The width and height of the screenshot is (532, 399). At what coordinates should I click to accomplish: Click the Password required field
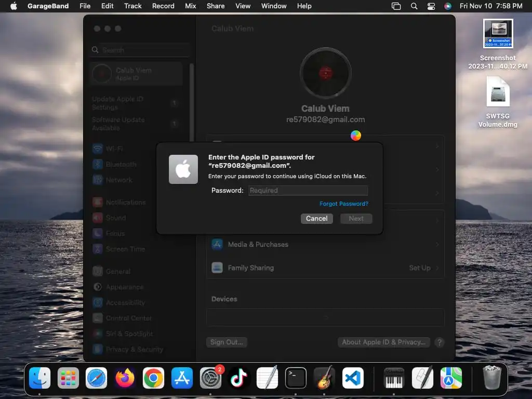[308, 190]
